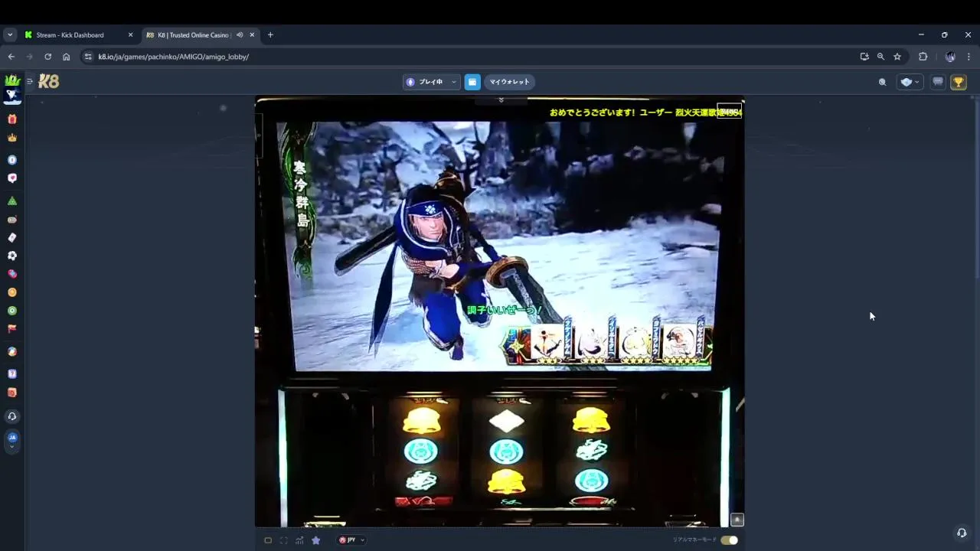Click the マイウォレット button
The image size is (980, 551).
tap(509, 82)
